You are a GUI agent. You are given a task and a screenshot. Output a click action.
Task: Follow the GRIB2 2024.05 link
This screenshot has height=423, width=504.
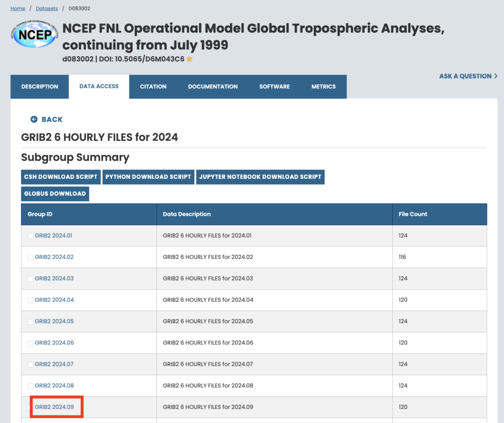click(x=54, y=322)
